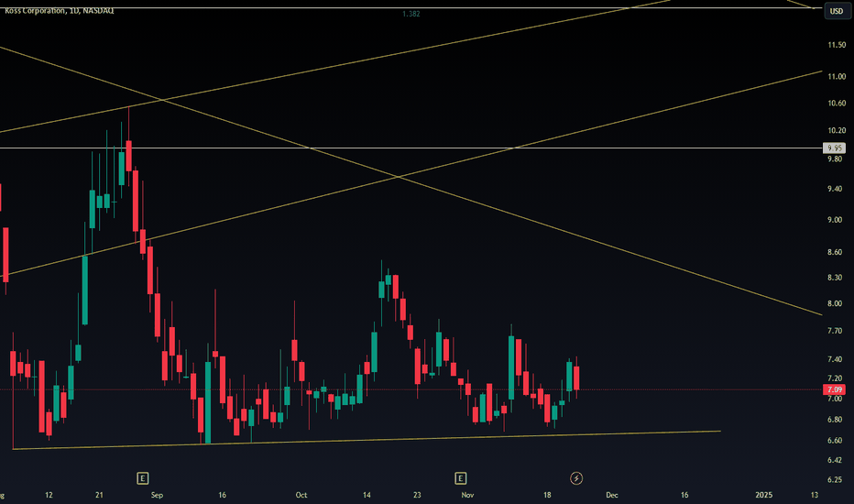Click the earnings E marker near Sep

[x=142, y=478]
